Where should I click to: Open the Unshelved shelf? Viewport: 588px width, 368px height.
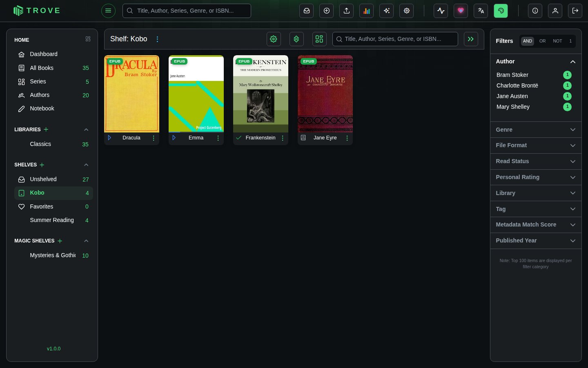pos(53,179)
